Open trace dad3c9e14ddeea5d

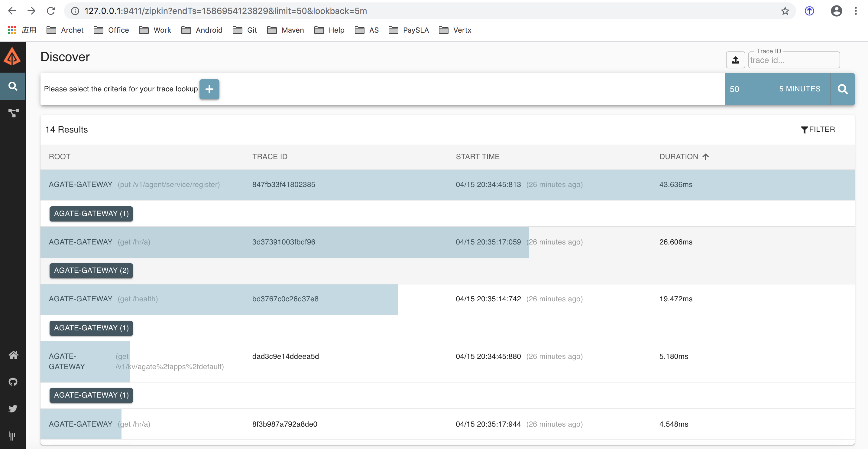click(285, 357)
